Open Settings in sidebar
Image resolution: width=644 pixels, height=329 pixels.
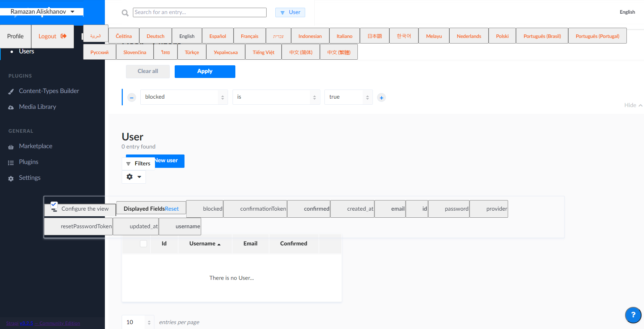pos(29,178)
